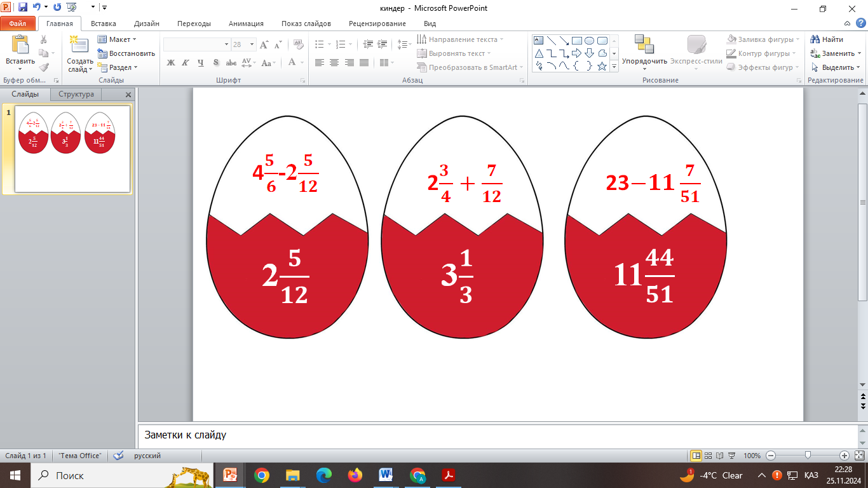Expand the Макет layout dropdown
Viewport: 868px width, 488px height.
click(x=117, y=39)
